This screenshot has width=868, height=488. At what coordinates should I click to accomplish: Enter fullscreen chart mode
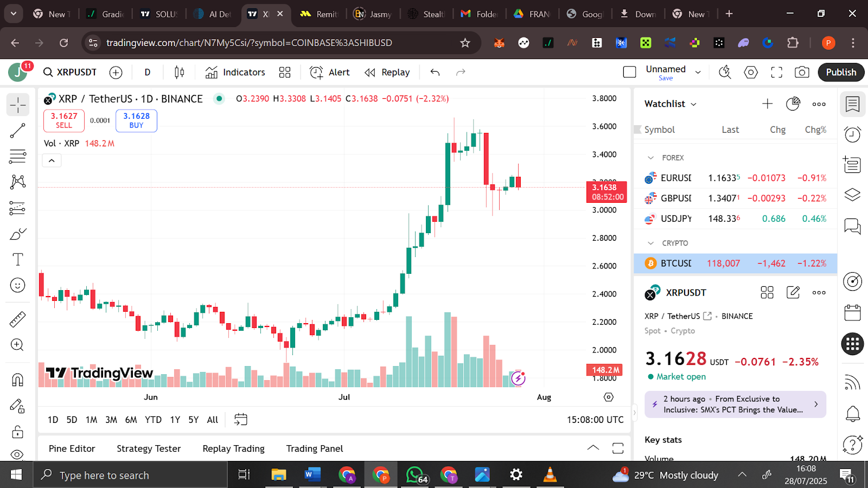coord(777,72)
